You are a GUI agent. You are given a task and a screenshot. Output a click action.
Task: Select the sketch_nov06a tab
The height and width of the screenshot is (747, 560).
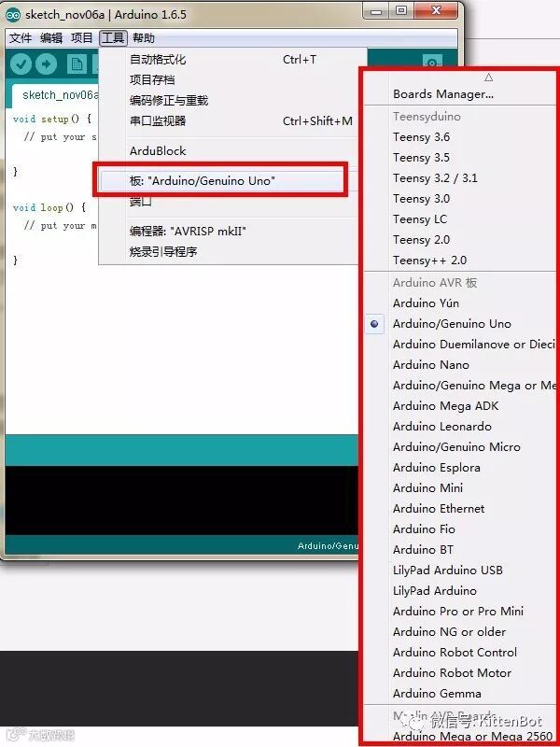click(55, 95)
